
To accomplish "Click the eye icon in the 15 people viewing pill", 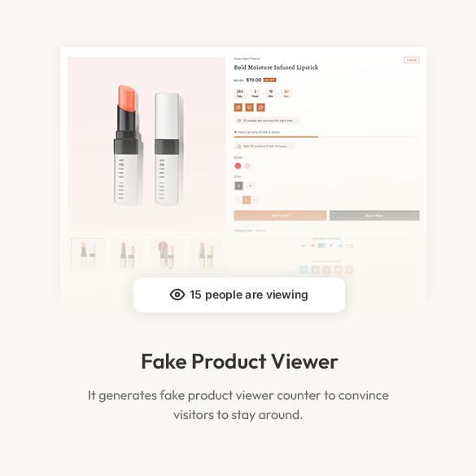I will pyautogui.click(x=177, y=295).
